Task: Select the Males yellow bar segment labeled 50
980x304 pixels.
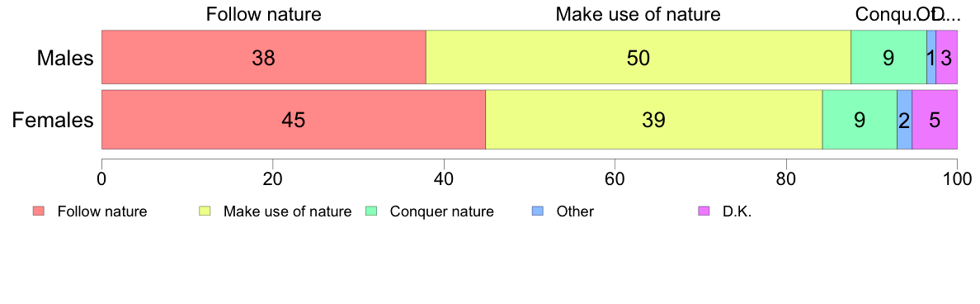Action: (638, 57)
